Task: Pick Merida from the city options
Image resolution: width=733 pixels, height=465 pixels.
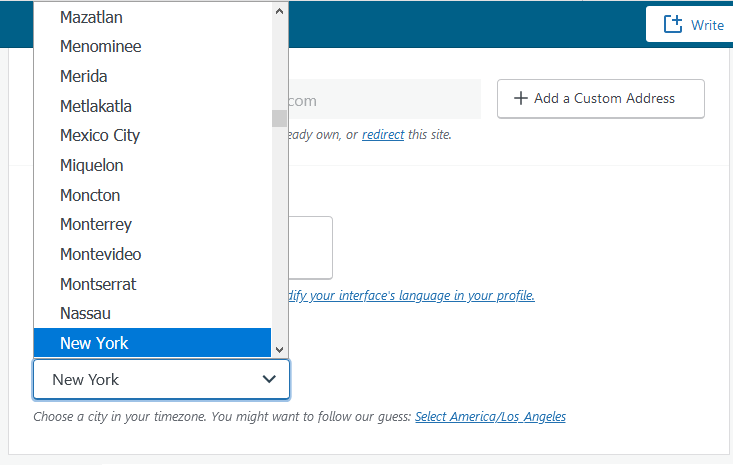Action: coord(84,76)
